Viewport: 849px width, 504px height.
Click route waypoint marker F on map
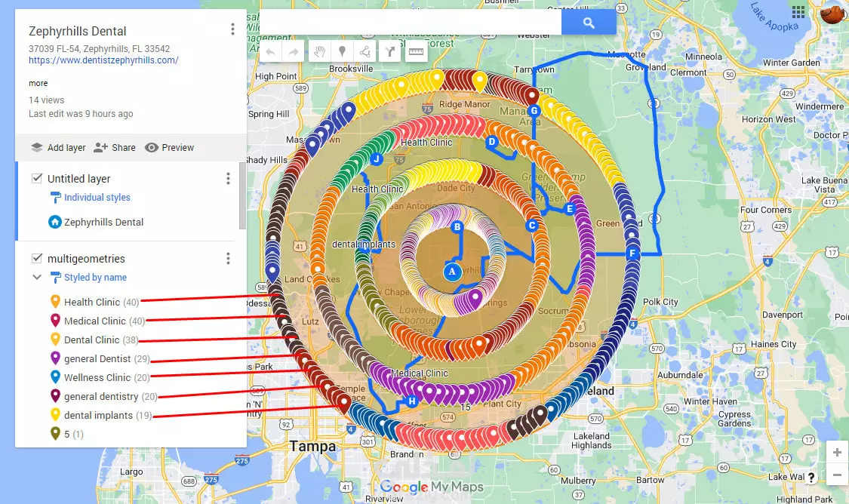tap(632, 254)
